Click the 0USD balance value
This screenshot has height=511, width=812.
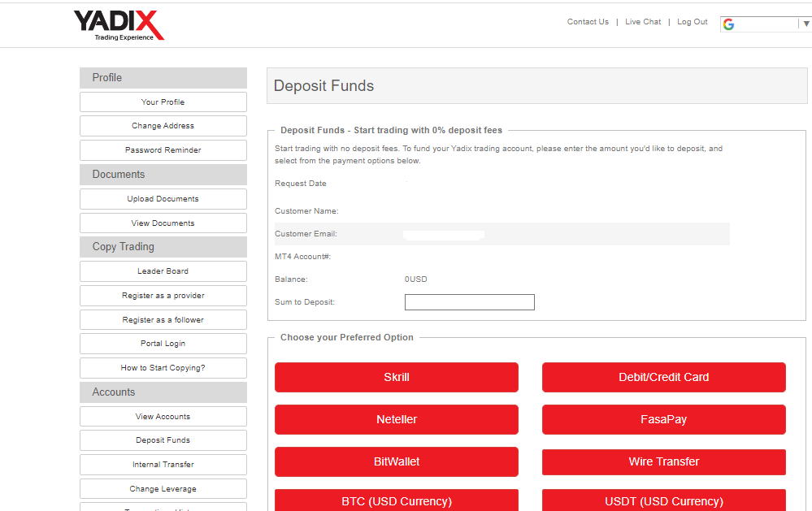pyautogui.click(x=416, y=279)
